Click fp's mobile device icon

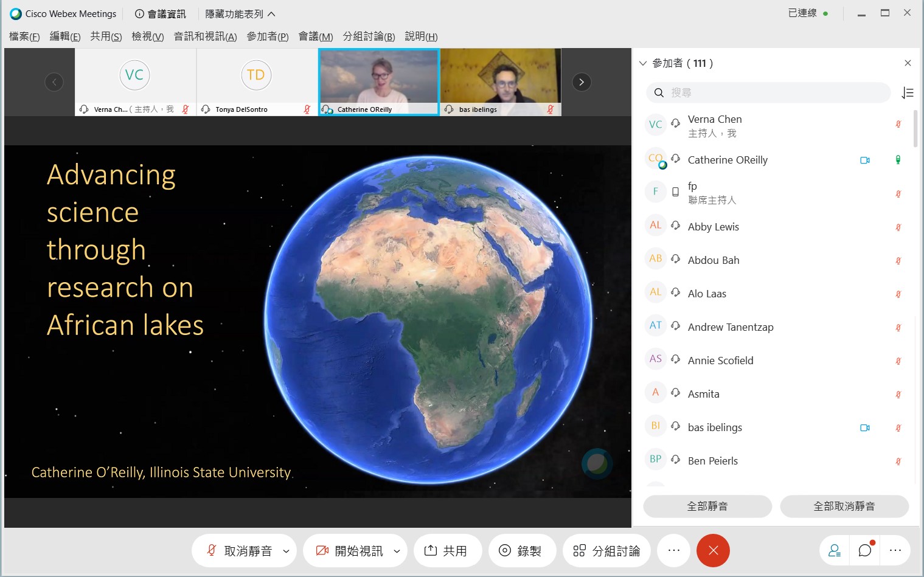coord(675,192)
